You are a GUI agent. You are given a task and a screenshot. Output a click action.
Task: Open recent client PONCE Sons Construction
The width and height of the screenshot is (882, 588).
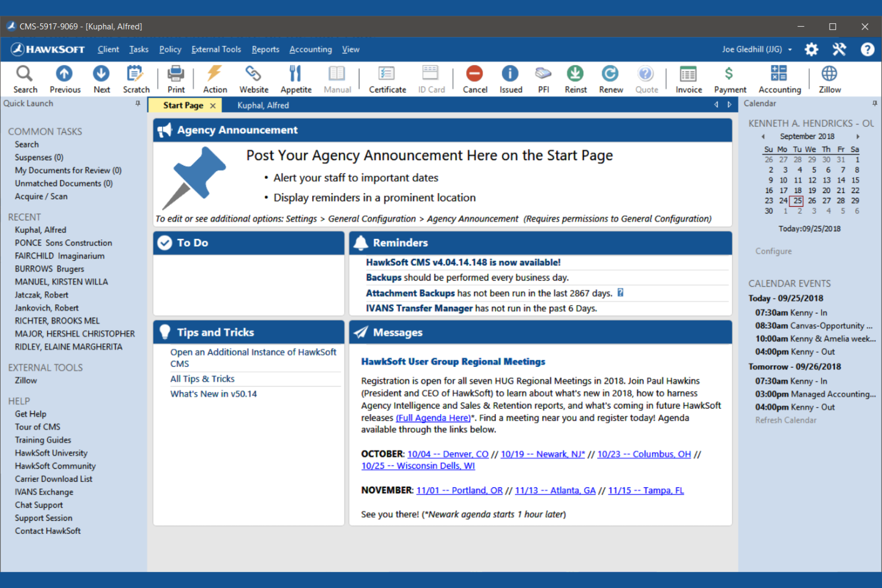[63, 243]
